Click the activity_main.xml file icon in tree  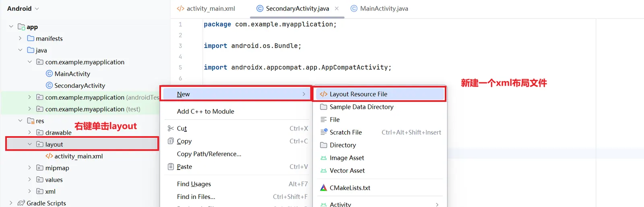49,156
